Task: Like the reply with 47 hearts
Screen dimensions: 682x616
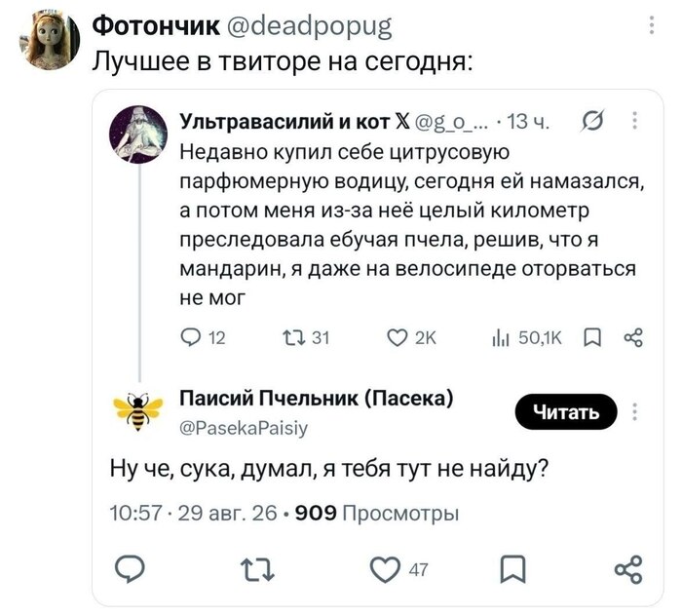Action: click(385, 569)
